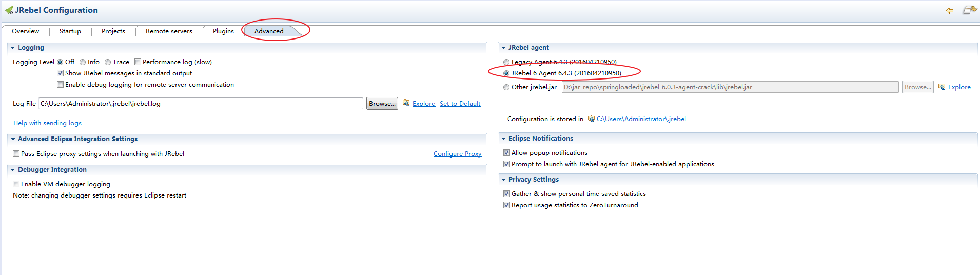Open the Plugins tab
980x275 pixels.
(x=223, y=31)
